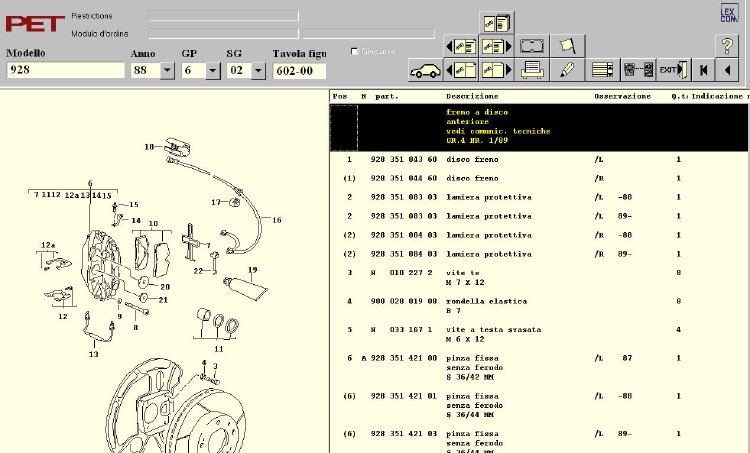
Task: Click the catalog book icon at toolbar top
Action: pyautogui.click(x=496, y=23)
